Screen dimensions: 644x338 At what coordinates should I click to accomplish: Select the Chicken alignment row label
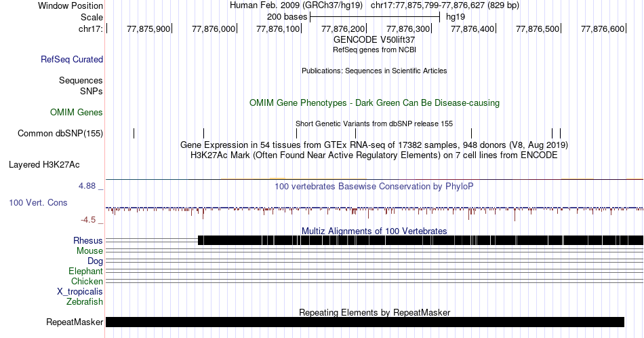(87, 281)
